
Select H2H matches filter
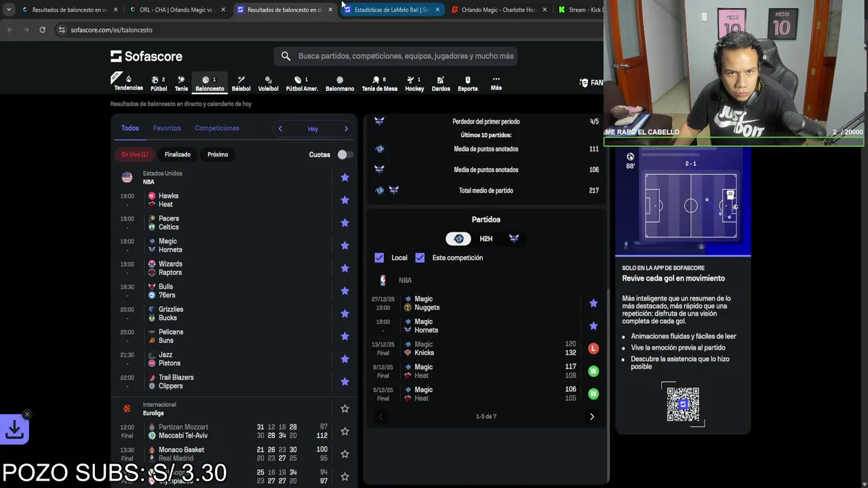486,239
